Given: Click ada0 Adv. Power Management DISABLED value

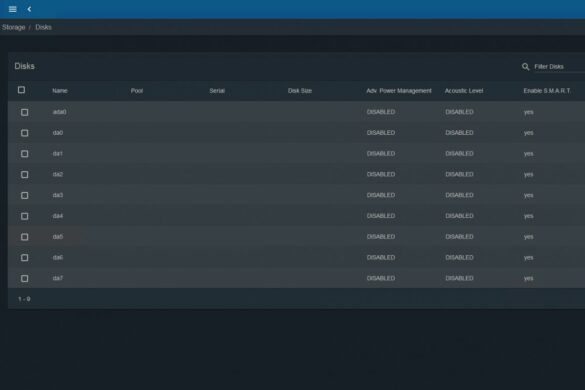Looking at the screenshot, I should point(381,112).
